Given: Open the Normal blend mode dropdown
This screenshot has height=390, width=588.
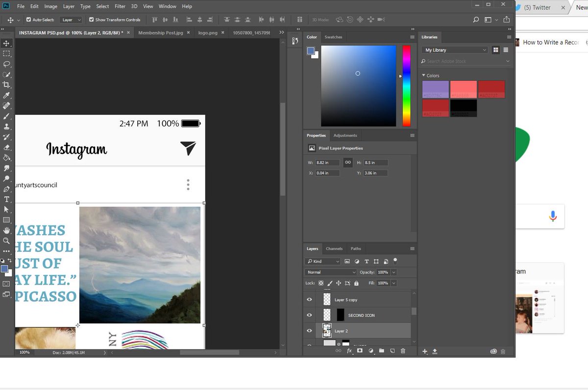Looking at the screenshot, I should click(x=331, y=272).
